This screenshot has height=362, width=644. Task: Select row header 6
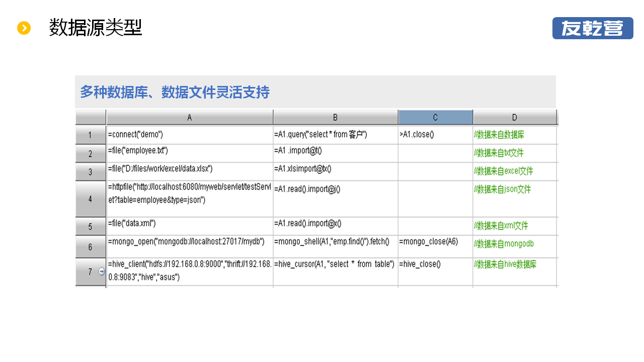coord(91,247)
